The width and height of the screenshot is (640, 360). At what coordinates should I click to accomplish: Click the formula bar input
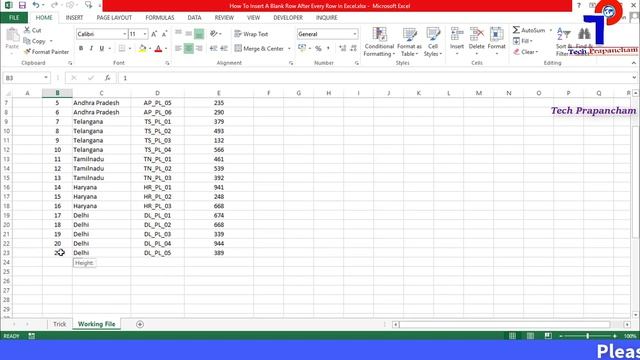(x=376, y=78)
